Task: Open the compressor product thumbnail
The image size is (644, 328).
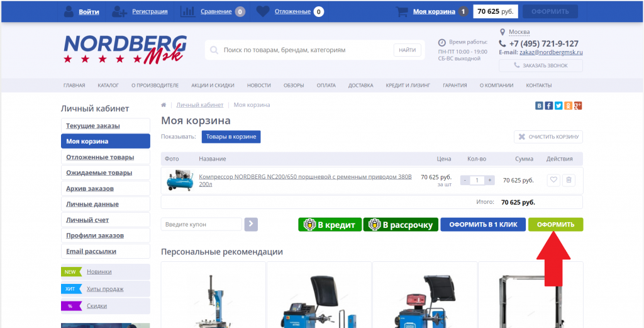Action: [x=180, y=180]
